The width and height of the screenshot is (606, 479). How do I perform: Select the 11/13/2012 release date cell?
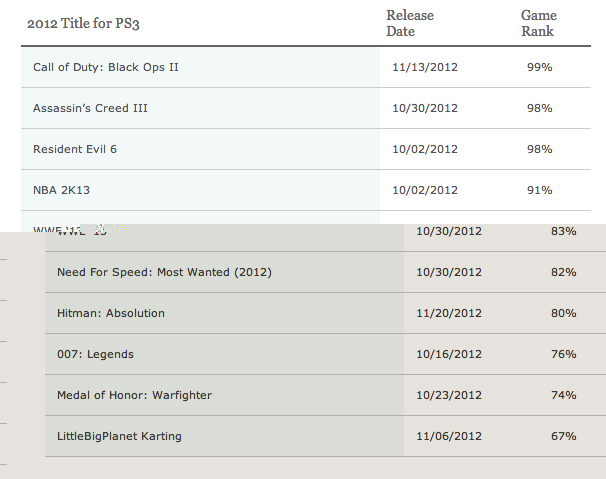427,67
